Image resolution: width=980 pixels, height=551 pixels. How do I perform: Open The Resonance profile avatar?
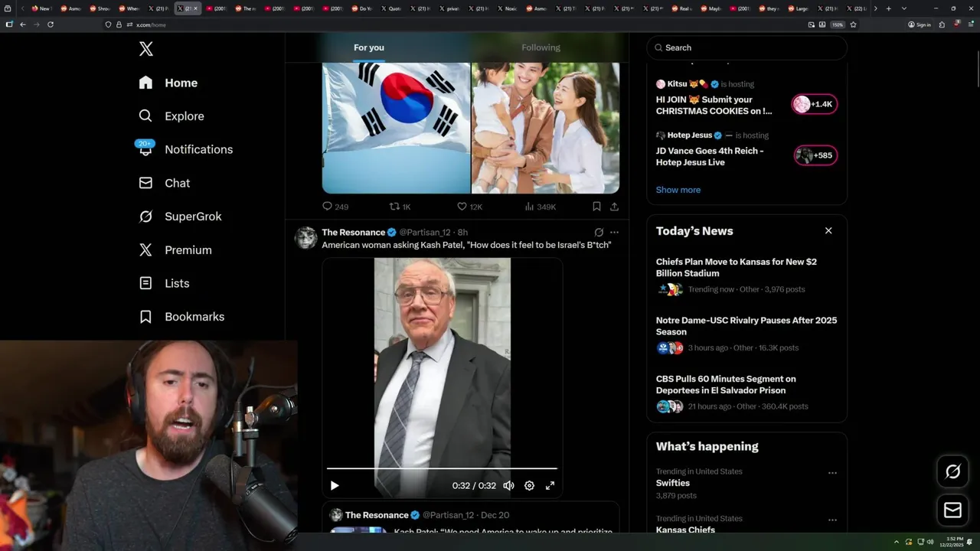[306, 238]
